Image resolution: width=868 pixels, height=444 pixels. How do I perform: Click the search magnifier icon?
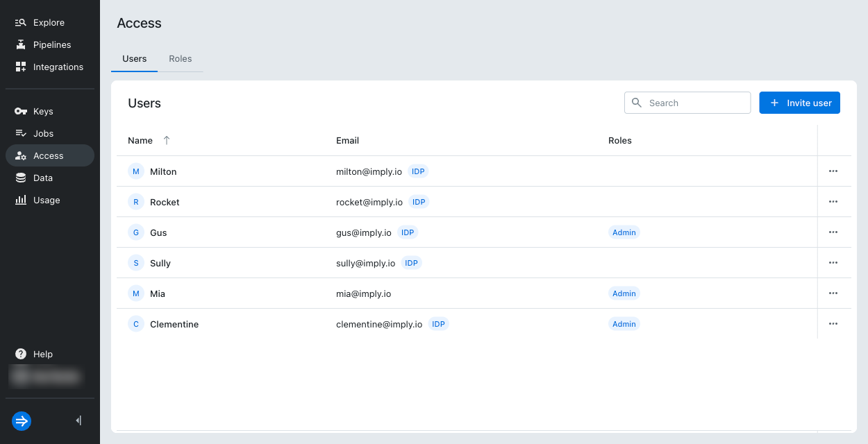(x=637, y=103)
